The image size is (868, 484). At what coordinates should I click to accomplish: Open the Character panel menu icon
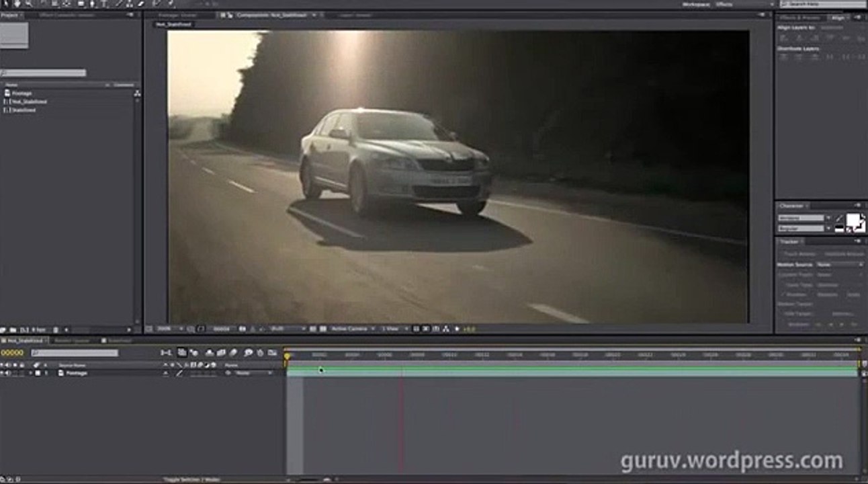point(858,205)
